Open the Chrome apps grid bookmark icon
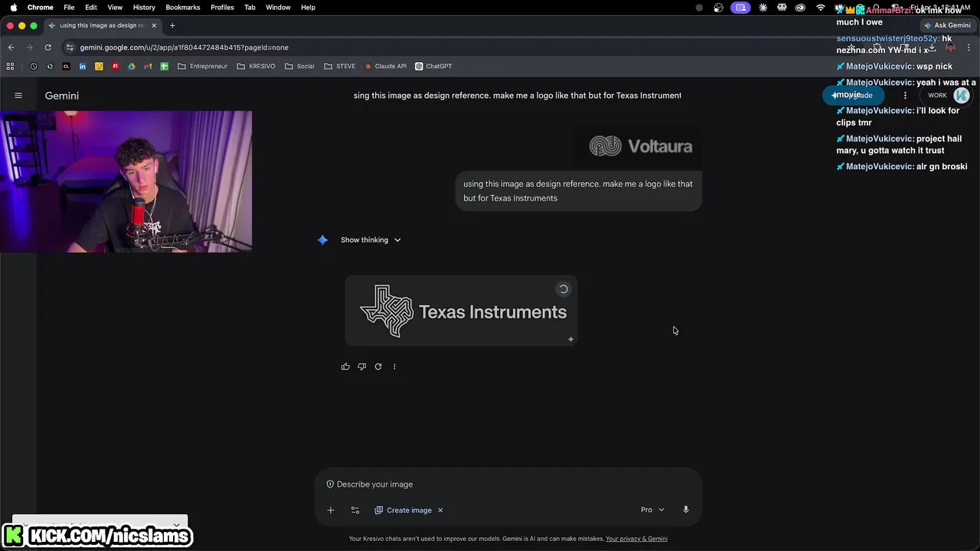The height and width of the screenshot is (551, 980). pyautogui.click(x=11, y=67)
